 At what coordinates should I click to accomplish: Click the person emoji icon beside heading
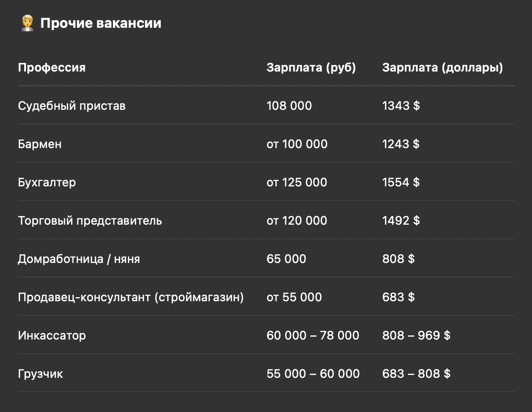(27, 23)
